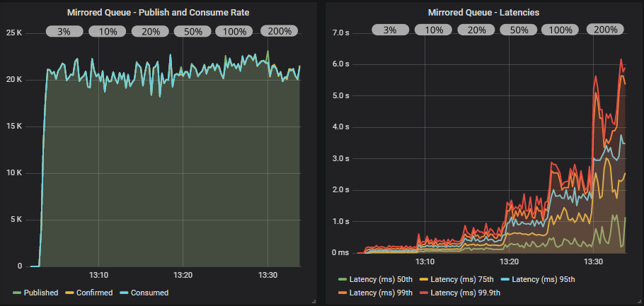Click the 3% label in the Publish Rate panel

64,31
